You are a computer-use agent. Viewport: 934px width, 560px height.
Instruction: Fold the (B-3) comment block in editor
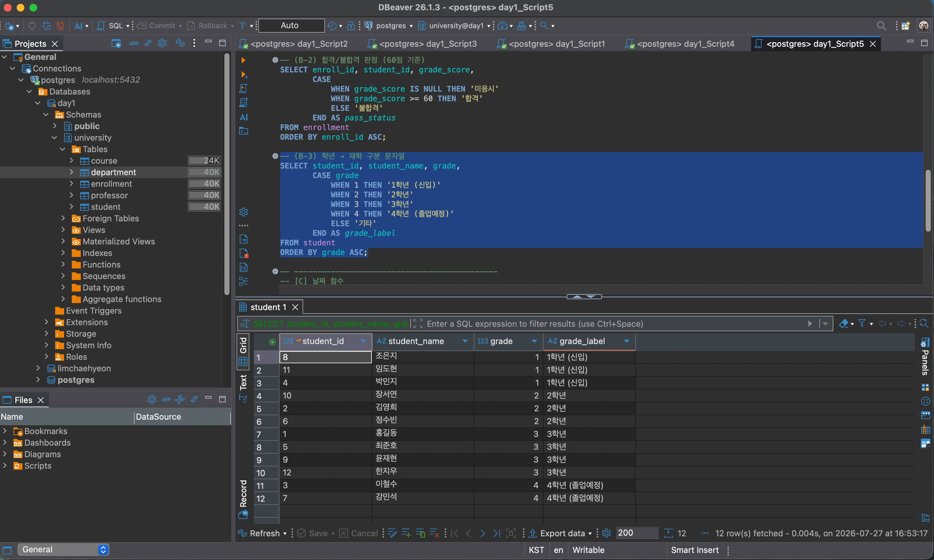275,156
